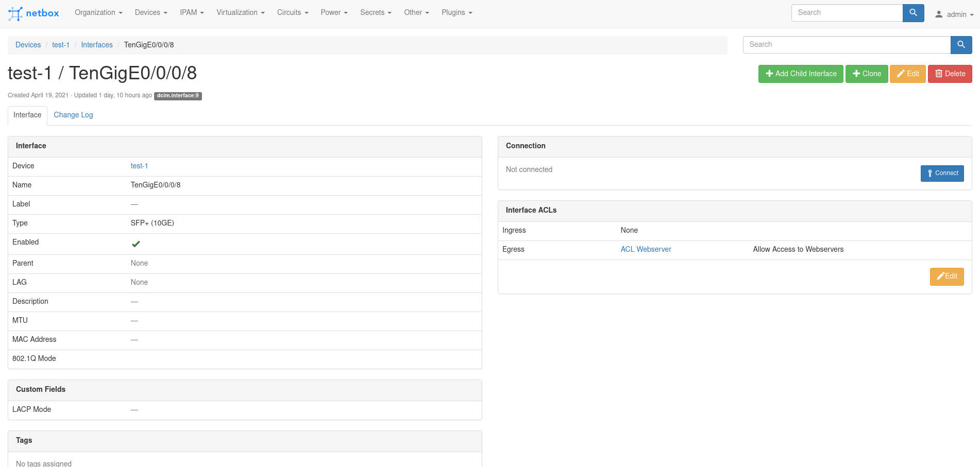Click the 802.1Q Mode row label
Screen dimensions: 980x467
pos(34,358)
